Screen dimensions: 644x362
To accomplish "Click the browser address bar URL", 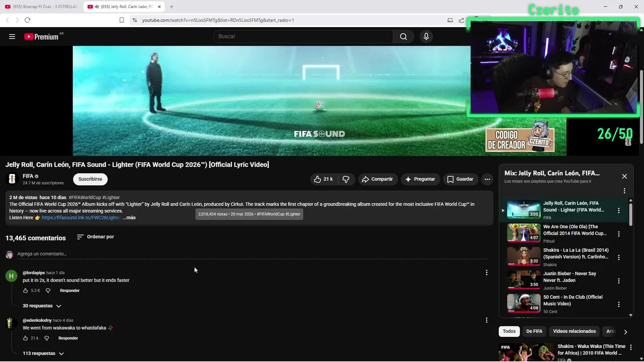I will click(218, 20).
